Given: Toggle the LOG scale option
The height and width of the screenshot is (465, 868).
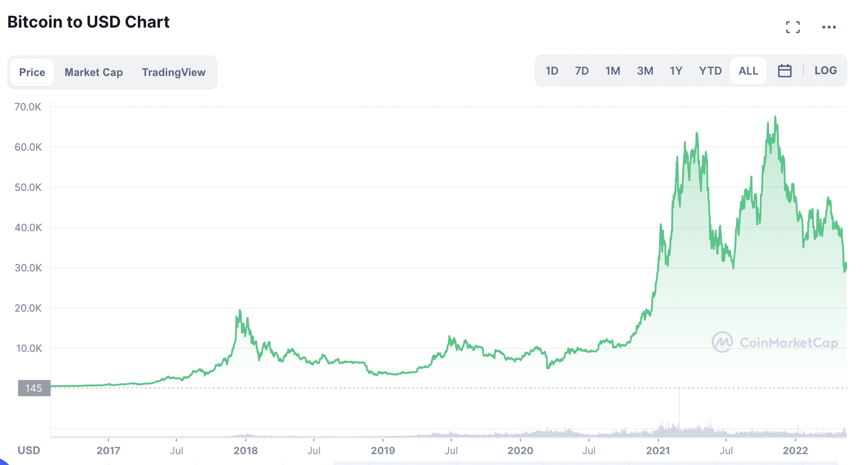Looking at the screenshot, I should (826, 71).
